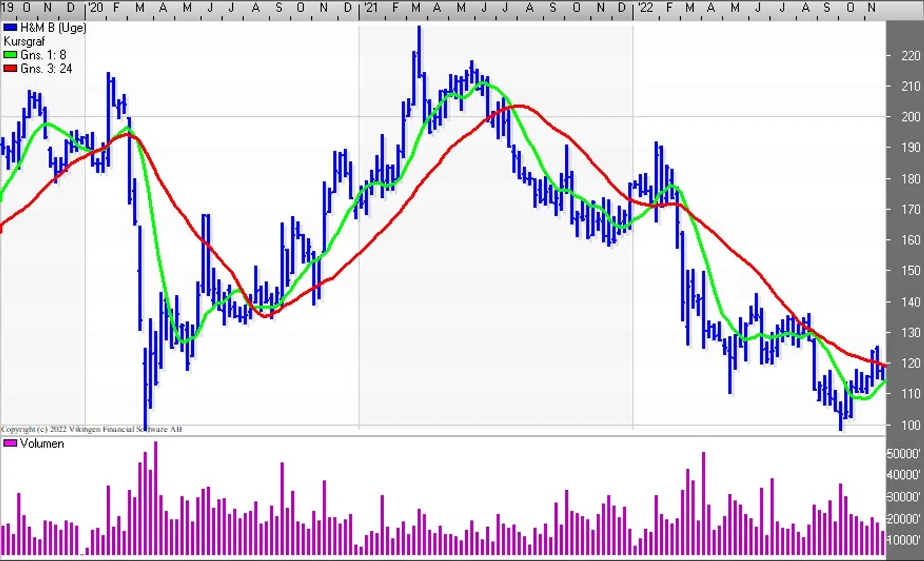Select the '22 year marker on time axis
The height and width of the screenshot is (561, 924).
pyautogui.click(x=645, y=8)
